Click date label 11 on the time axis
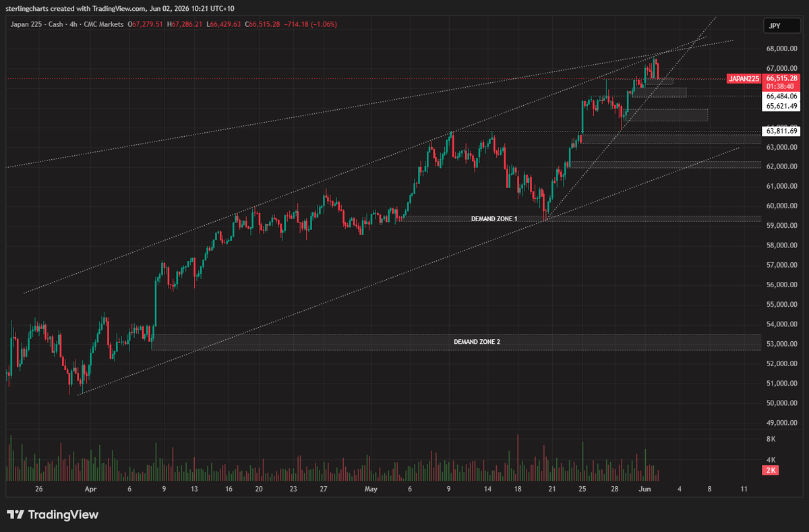Image resolution: width=809 pixels, height=532 pixels. tap(744, 488)
